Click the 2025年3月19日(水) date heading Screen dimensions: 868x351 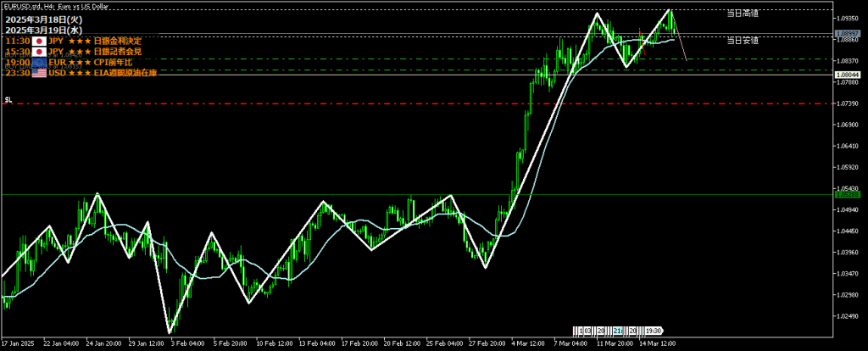(x=41, y=30)
